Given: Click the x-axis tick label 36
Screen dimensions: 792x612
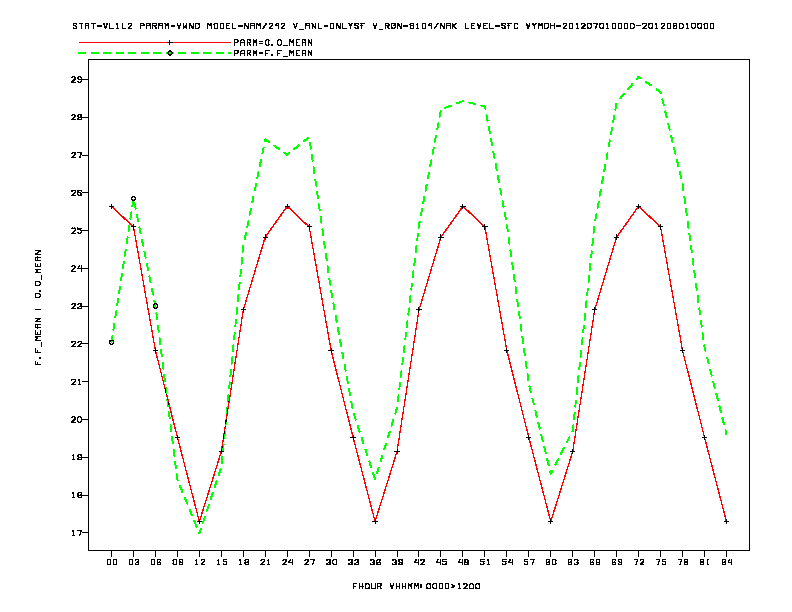Looking at the screenshot, I should point(375,562).
